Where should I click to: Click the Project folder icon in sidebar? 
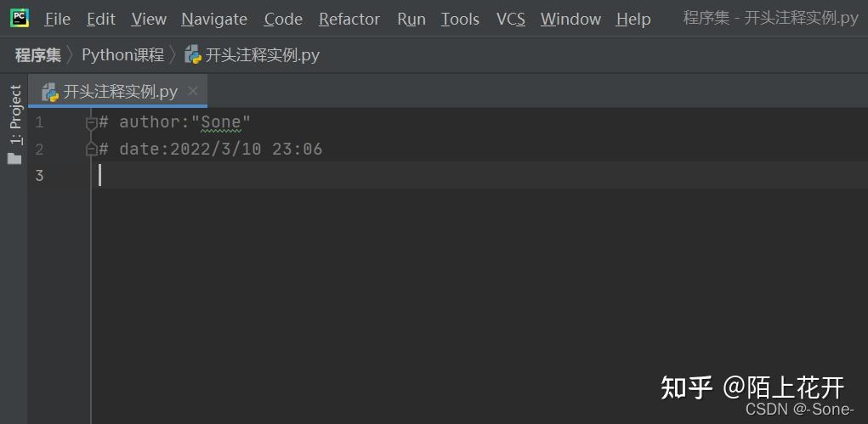point(14,160)
